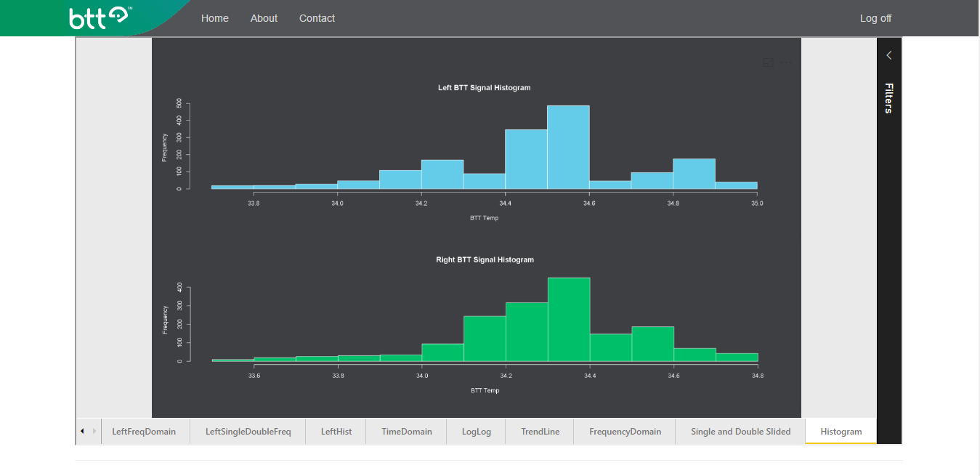This screenshot has height=476, width=980.
Task: Click the more options ellipsis on the report
Action: 785,62
